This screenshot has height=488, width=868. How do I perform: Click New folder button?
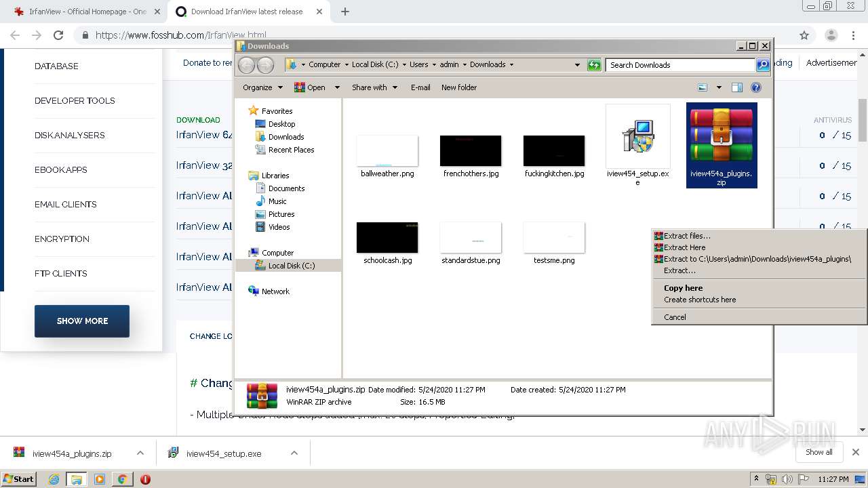pyautogui.click(x=459, y=87)
